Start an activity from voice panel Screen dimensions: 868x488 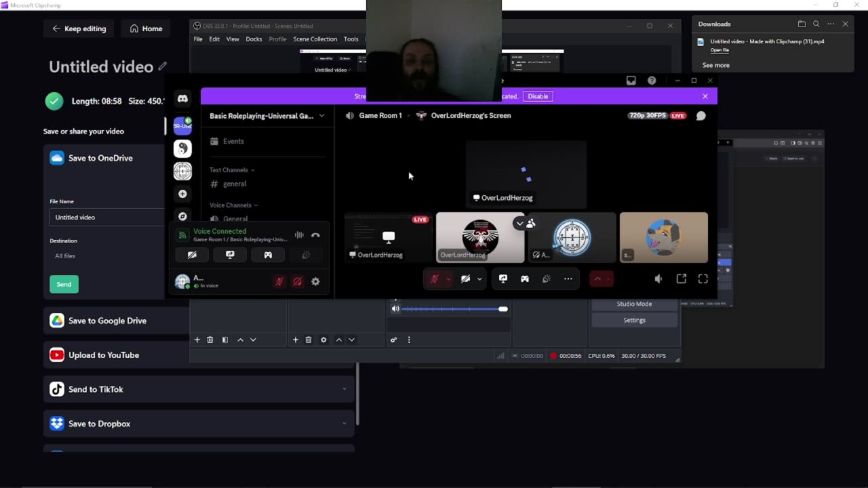[x=268, y=255]
